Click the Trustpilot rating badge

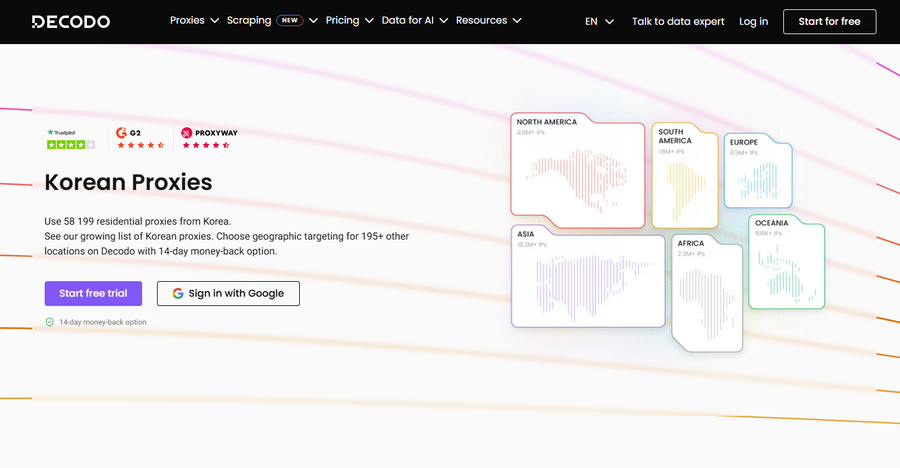(x=71, y=139)
